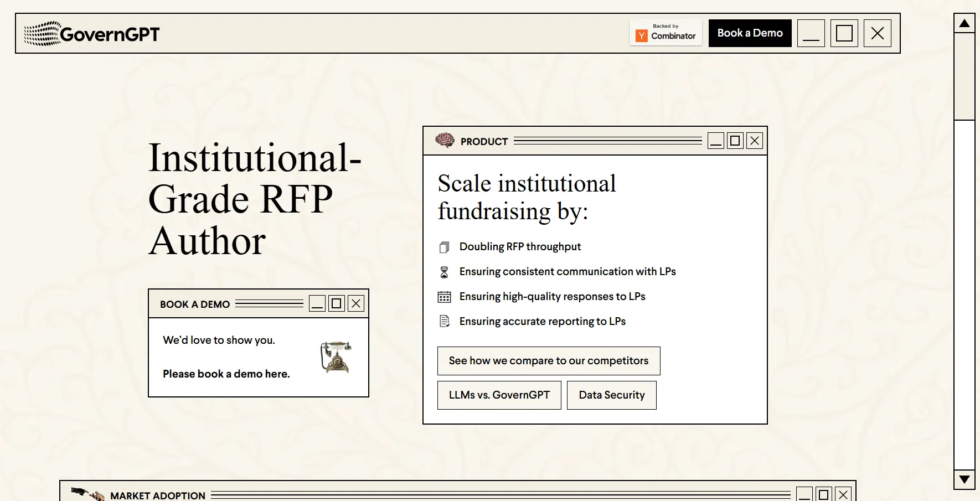Image resolution: width=980 pixels, height=501 pixels.
Task: Click the PRODUCT window title
Action: pyautogui.click(x=484, y=142)
